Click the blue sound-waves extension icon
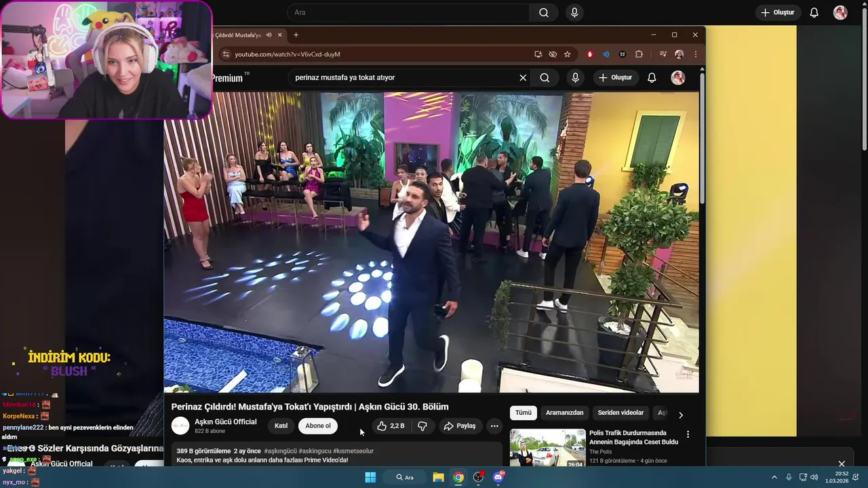 point(606,54)
